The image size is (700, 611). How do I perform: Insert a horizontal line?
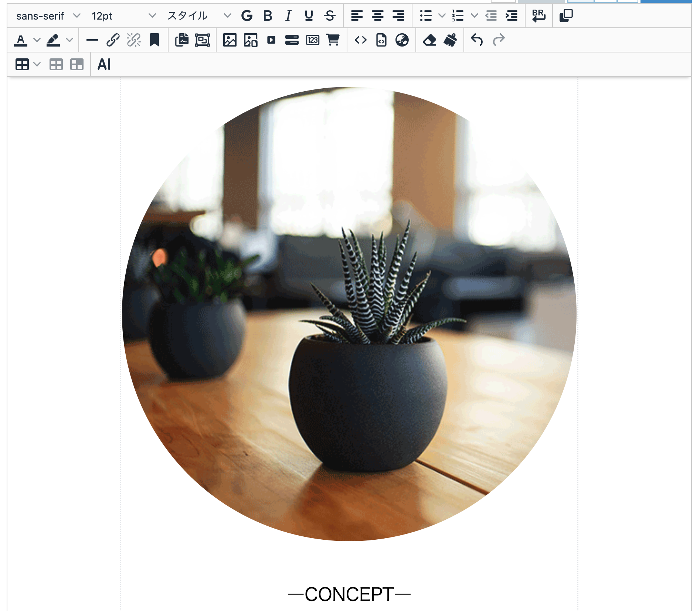[x=92, y=40]
